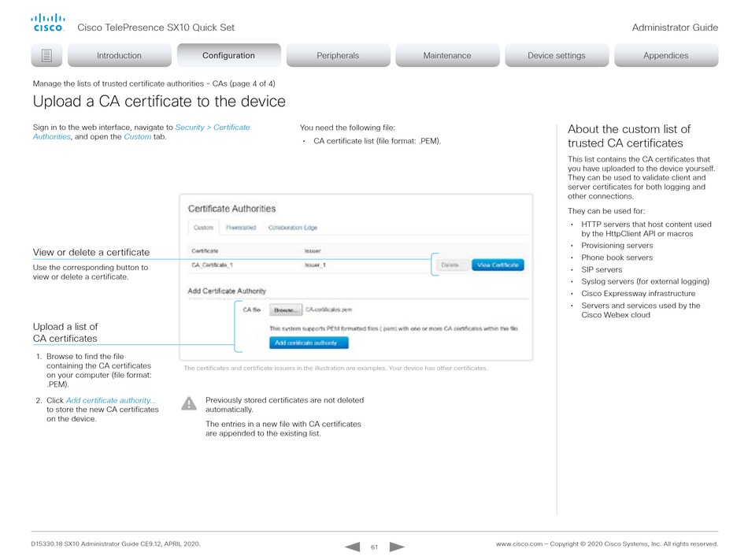This screenshot has height=560, width=748.
Task: Click the warning triangle icon beside the note
Action: pos(189,403)
